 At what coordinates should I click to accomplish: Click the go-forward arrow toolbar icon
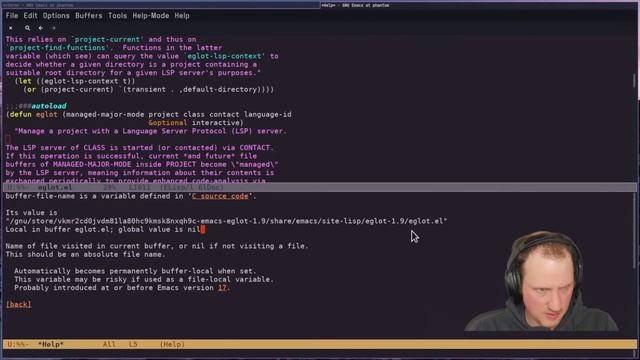(x=53, y=28)
